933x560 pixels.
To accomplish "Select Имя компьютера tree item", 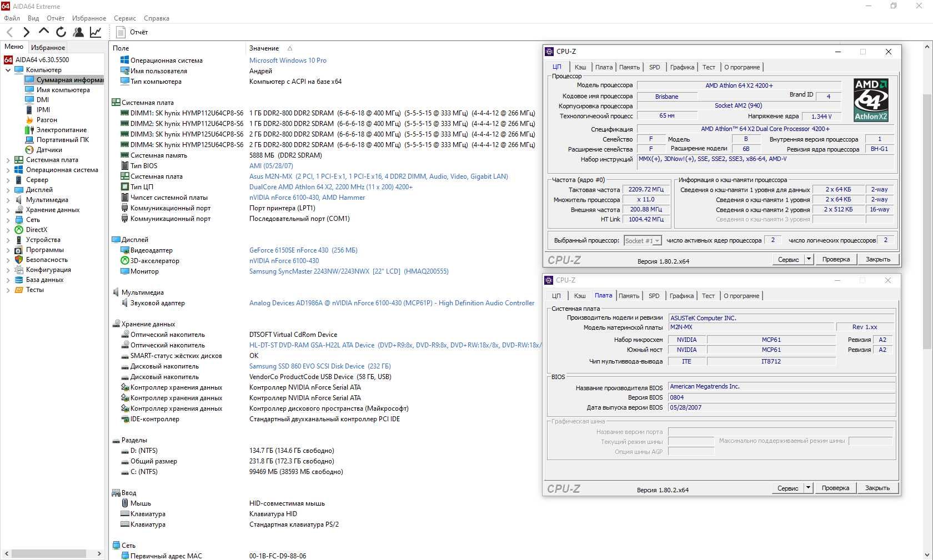I will click(63, 90).
